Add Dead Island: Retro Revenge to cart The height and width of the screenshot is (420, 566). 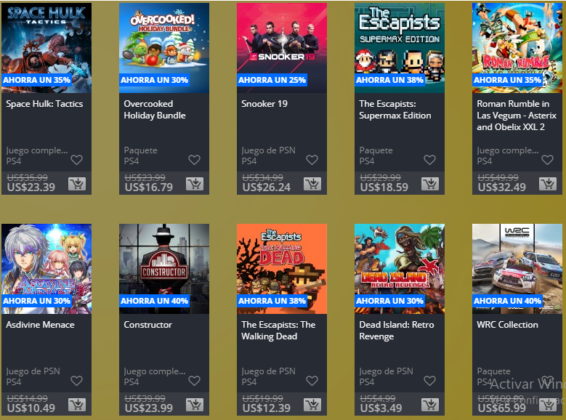pos(430,405)
